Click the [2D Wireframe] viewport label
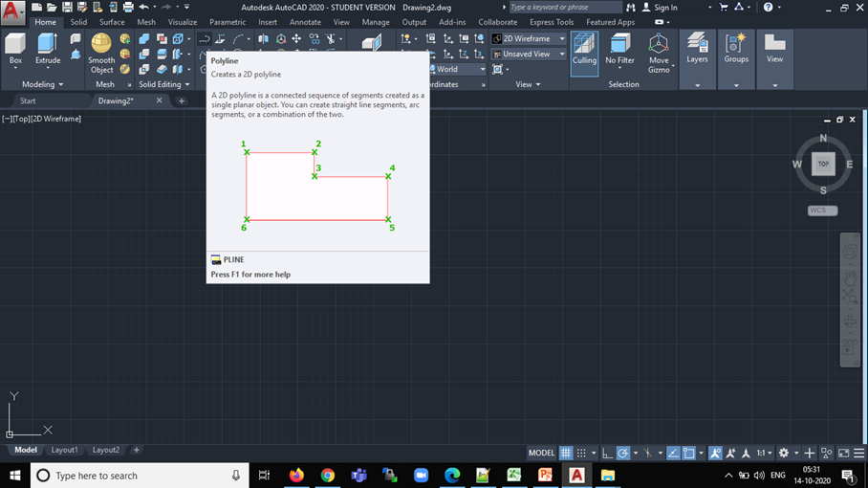 click(56, 119)
